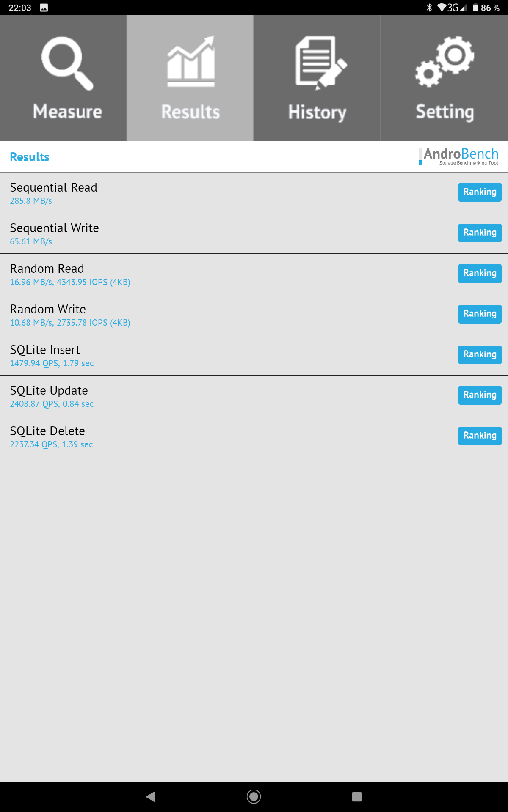Show Ranking for Sequential Write
508x812 pixels.
coord(480,233)
